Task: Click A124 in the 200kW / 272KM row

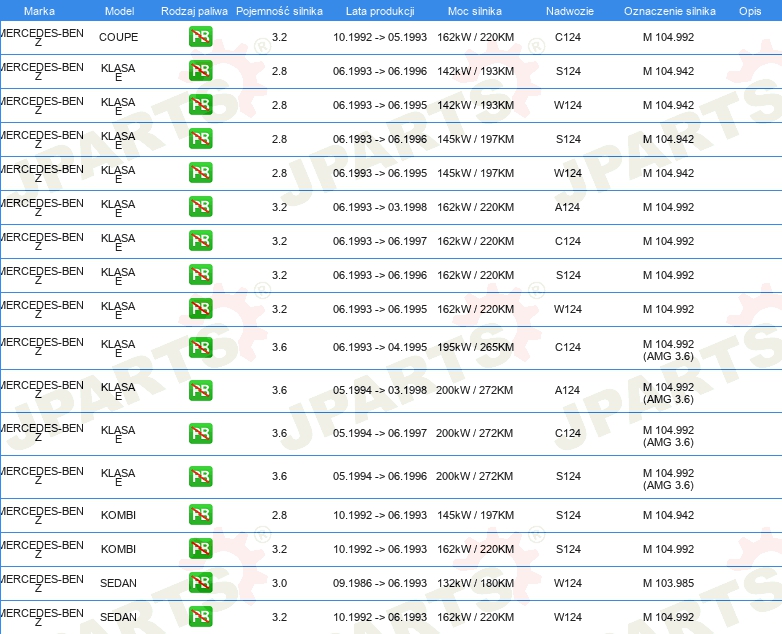Action: coord(568,390)
